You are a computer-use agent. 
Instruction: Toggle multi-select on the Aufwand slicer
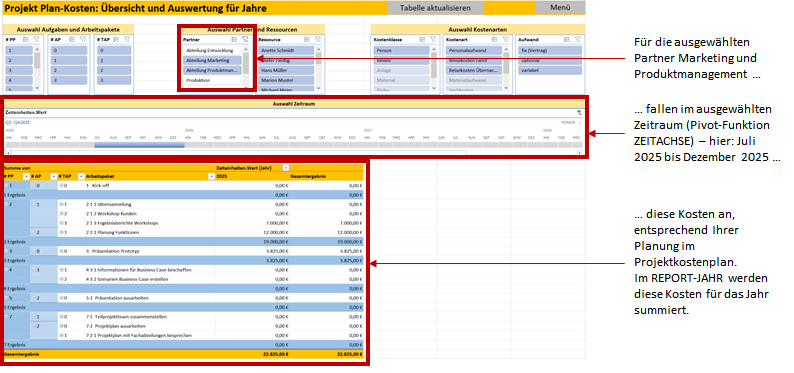[567, 39]
